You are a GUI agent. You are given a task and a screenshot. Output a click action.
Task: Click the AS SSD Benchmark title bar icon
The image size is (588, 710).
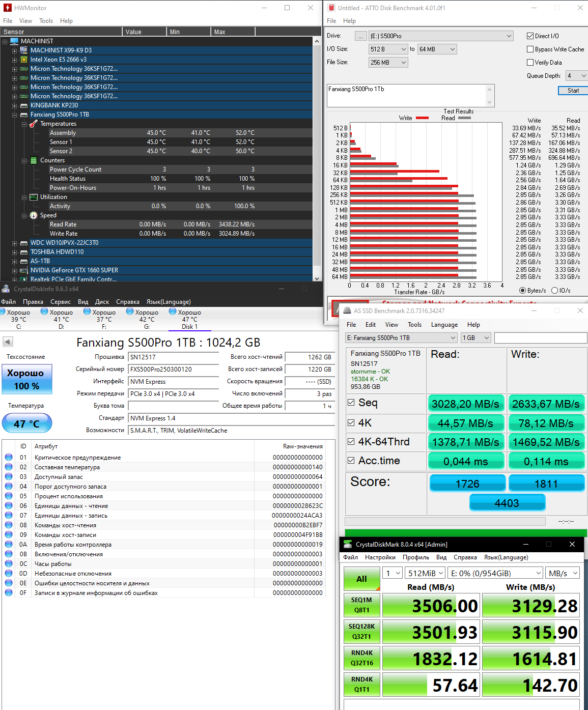[x=346, y=310]
